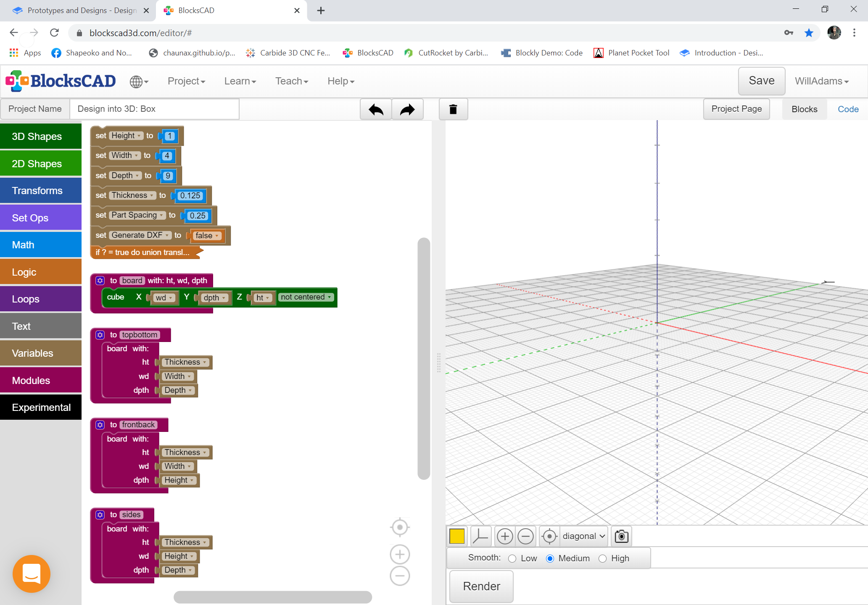Open the Blockly Demo: Code bookmark
Image resolution: width=868 pixels, height=605 pixels.
[542, 53]
